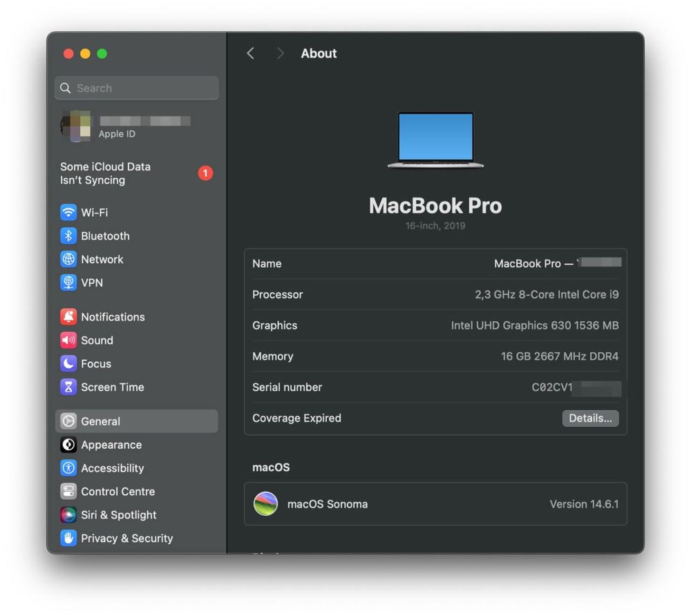Open the Coverage Details button
Image resolution: width=691 pixels, height=616 pixels.
590,418
